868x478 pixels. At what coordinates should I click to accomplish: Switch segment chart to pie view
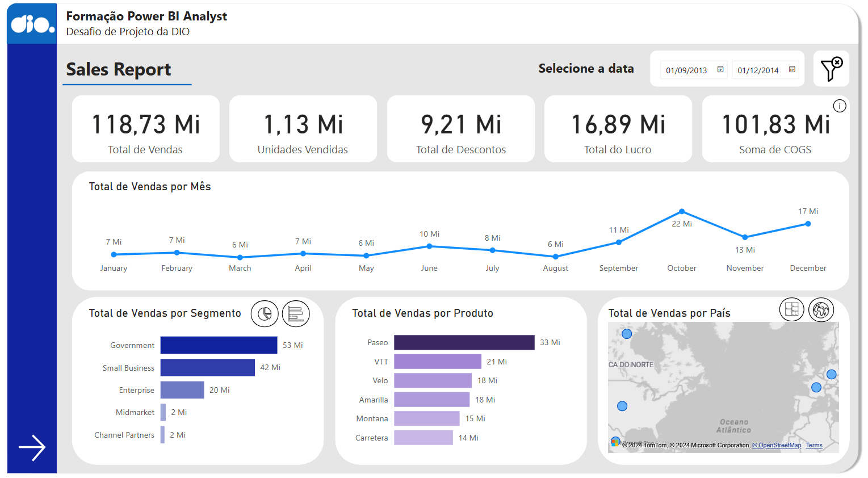coord(265,313)
